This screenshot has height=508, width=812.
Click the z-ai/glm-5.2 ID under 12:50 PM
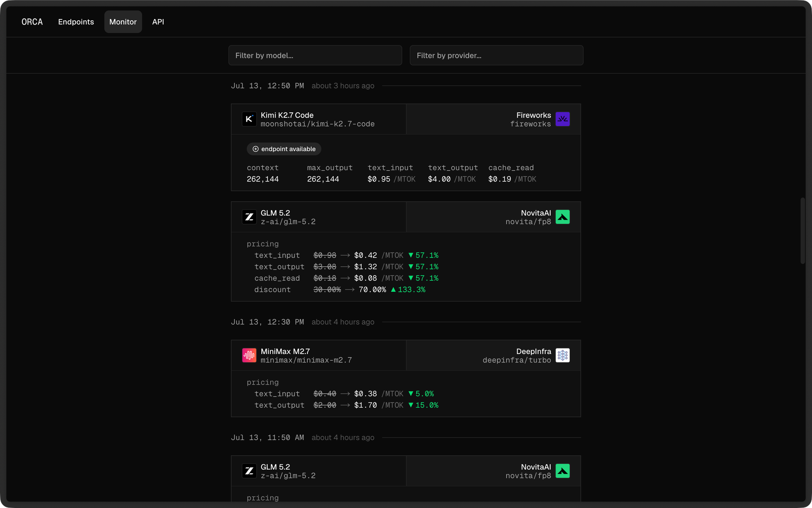click(288, 222)
